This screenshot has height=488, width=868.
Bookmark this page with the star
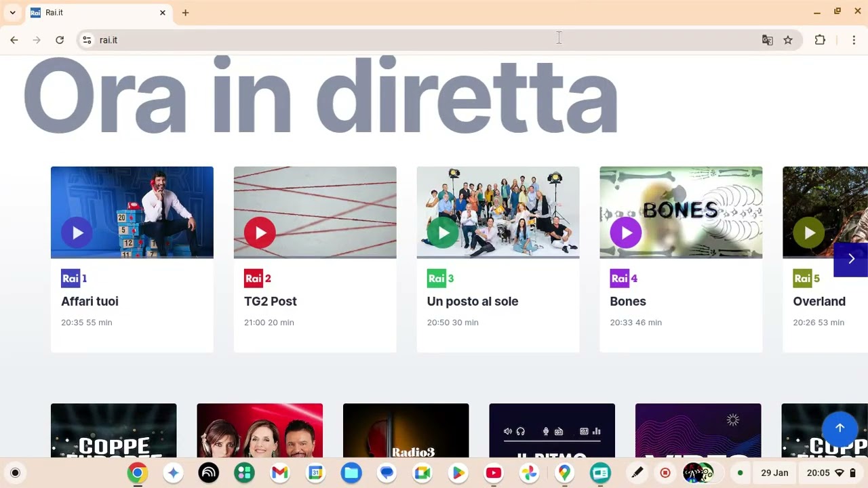788,40
